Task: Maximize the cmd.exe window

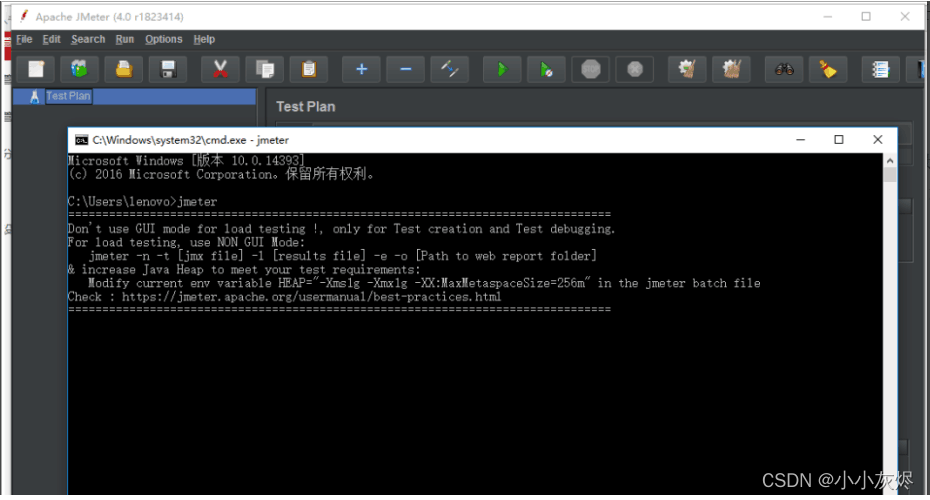Action: 839,139
